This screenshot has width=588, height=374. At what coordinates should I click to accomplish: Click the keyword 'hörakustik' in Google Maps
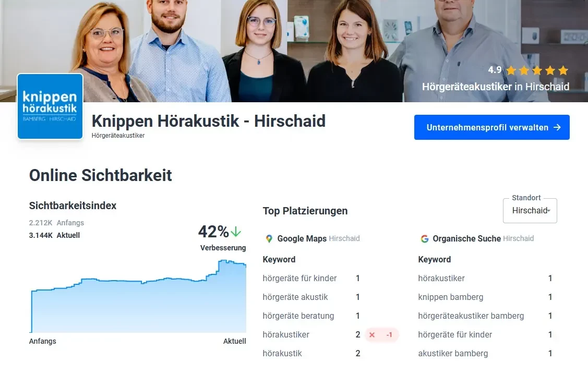pos(282,353)
